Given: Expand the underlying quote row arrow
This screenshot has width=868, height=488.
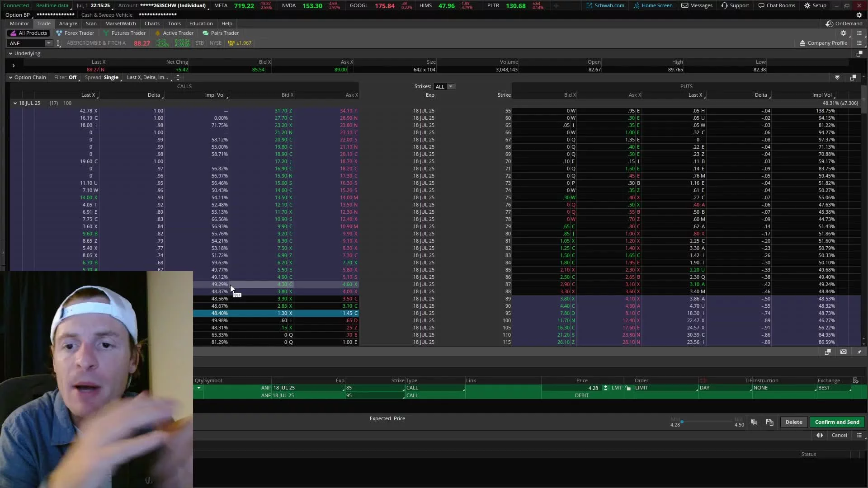Looking at the screenshot, I should click(14, 66).
